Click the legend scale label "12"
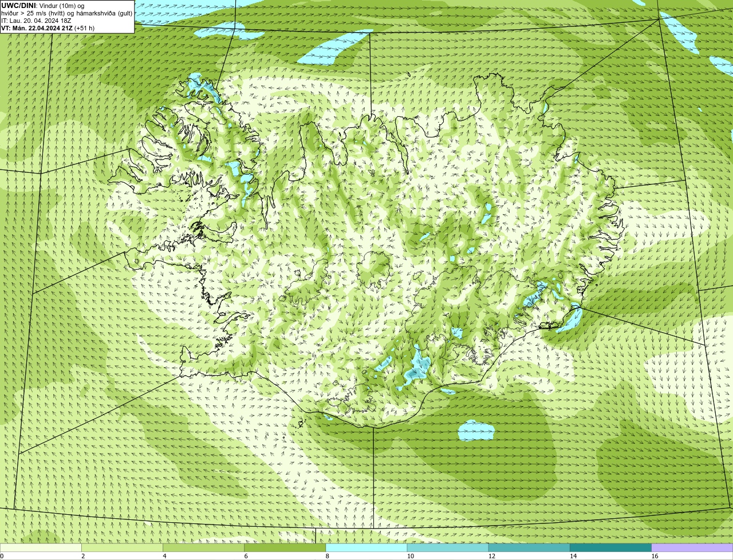733x560 pixels. click(x=492, y=556)
